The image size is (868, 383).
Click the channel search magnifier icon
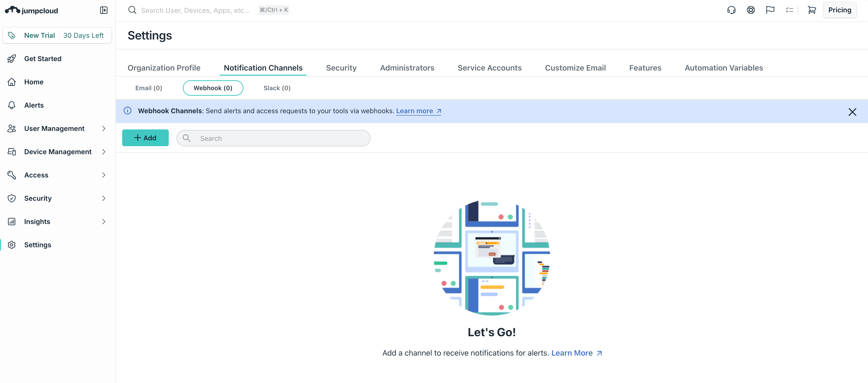[186, 138]
